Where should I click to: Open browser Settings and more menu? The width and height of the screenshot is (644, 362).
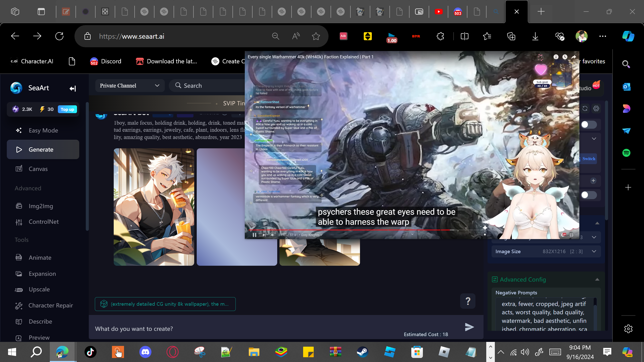tap(603, 36)
